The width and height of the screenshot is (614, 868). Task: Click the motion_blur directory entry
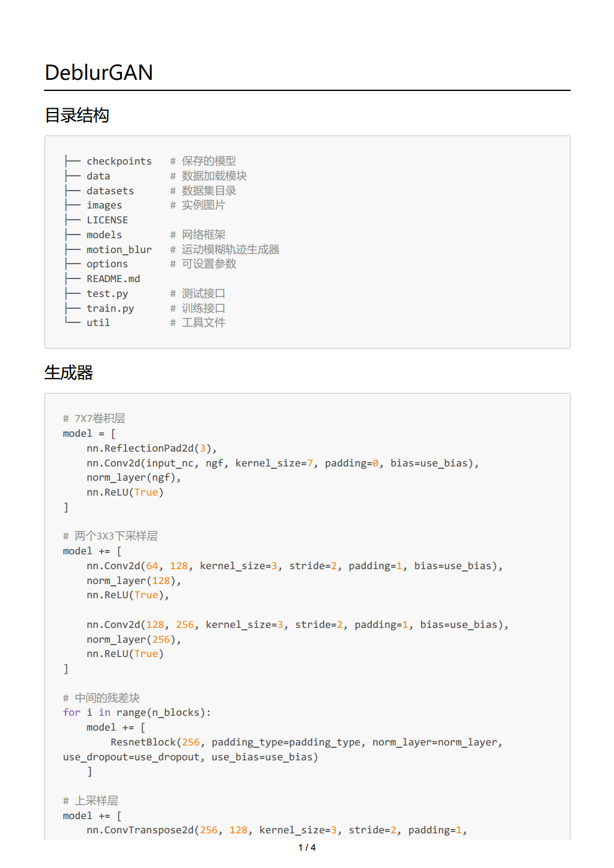[x=119, y=249]
